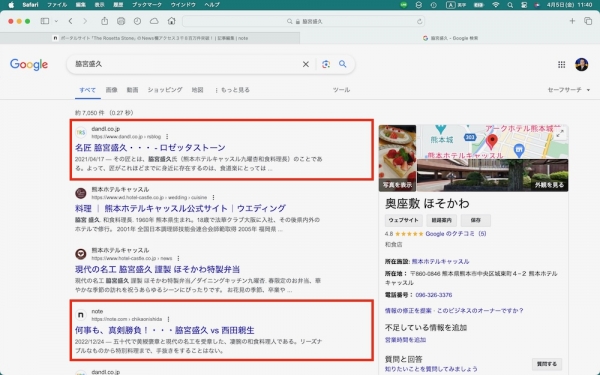Open the iCloud tabs toolbar icon
The width and height of the screenshot is (600, 375).
[154, 21]
